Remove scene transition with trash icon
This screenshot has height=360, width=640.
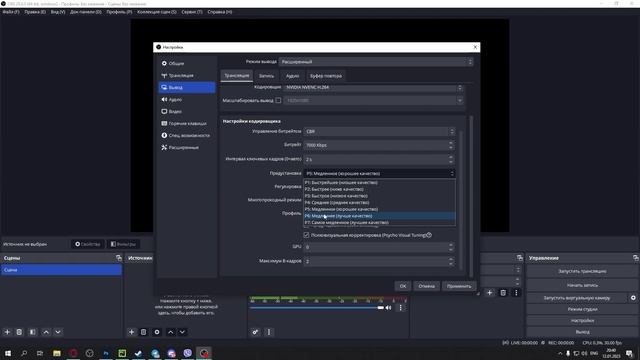pyautogui.click(x=503, y=293)
